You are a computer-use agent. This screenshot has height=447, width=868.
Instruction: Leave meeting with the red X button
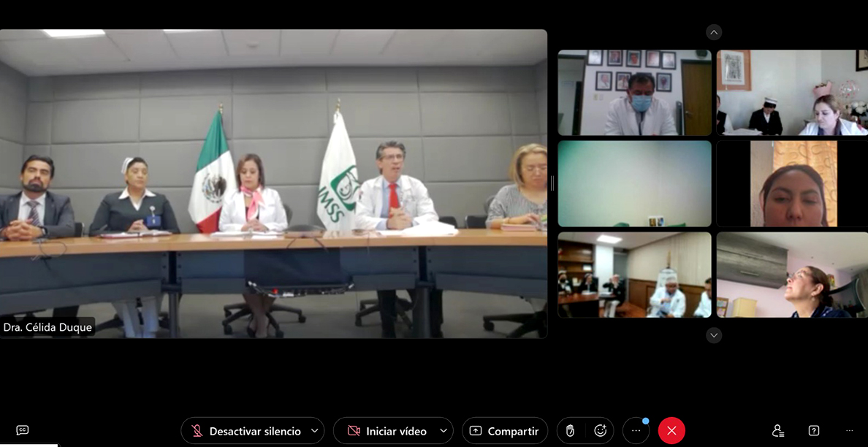pos(671,431)
